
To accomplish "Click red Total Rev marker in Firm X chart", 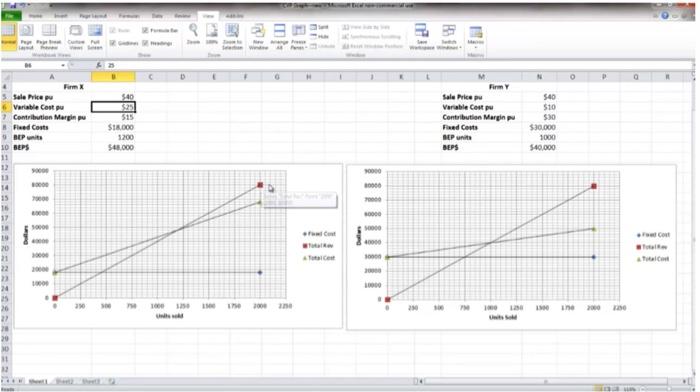I will [260, 185].
